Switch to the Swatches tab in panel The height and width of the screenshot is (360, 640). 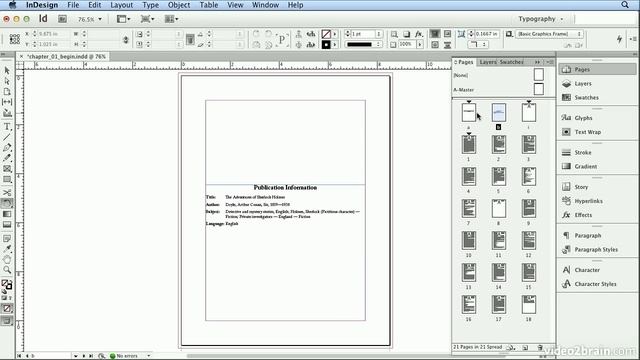point(511,62)
